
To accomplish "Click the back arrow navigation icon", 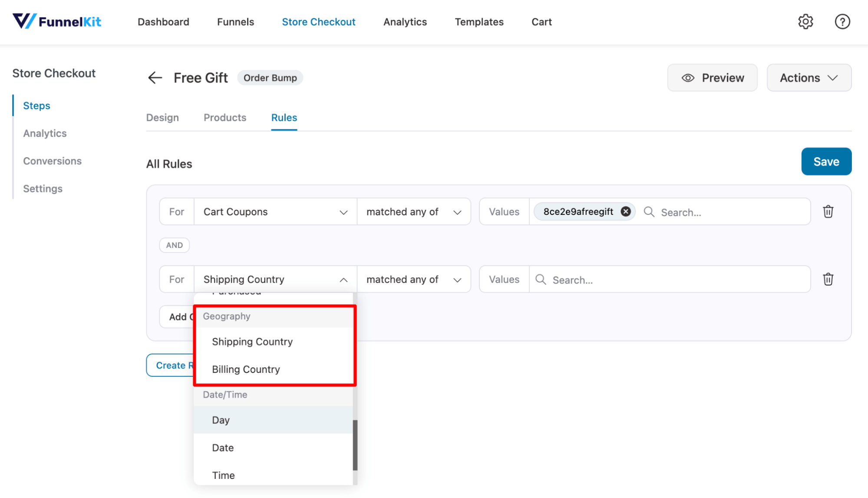I will tap(154, 78).
